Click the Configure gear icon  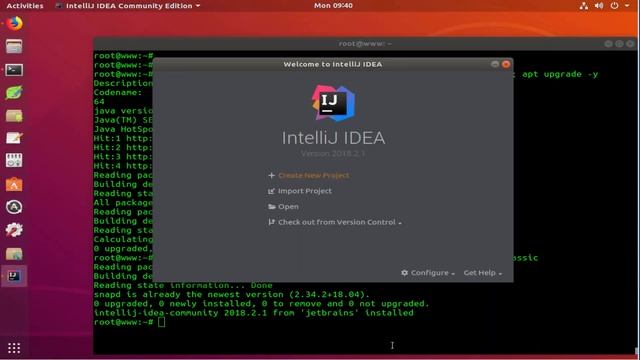pos(404,273)
